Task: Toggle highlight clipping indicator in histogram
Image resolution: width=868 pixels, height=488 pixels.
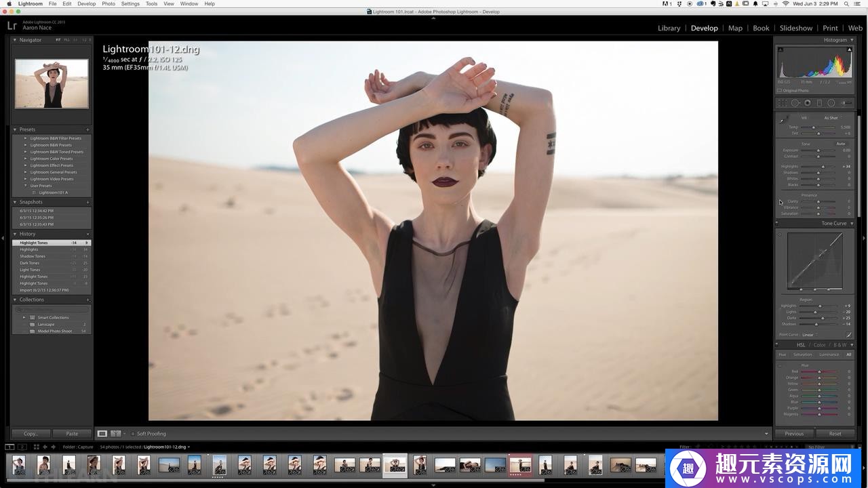Action: click(848, 49)
